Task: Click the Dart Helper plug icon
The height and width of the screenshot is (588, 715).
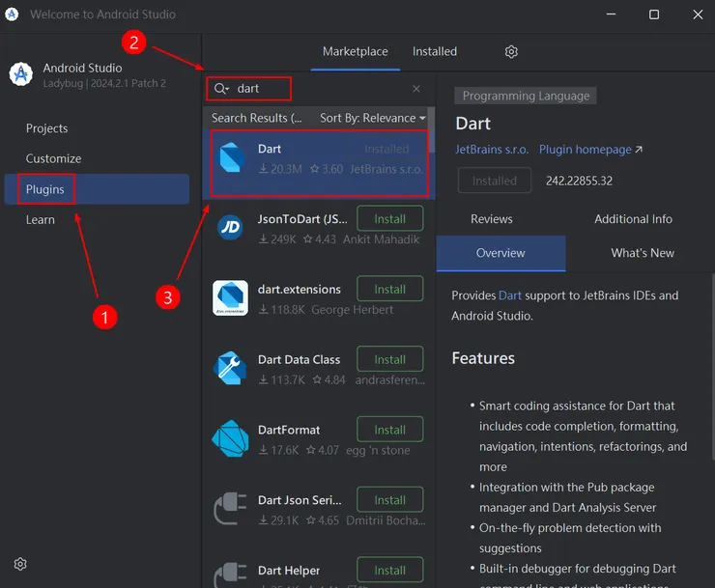Action: point(230,575)
